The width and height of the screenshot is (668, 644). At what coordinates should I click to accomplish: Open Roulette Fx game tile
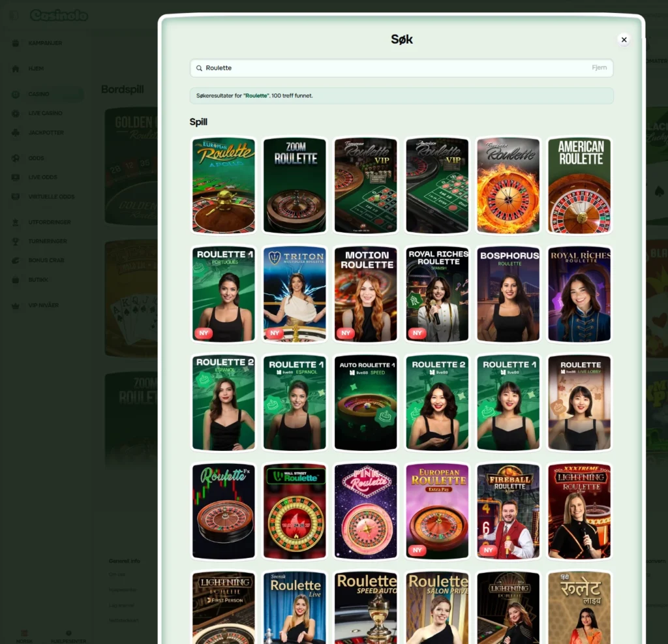click(224, 512)
